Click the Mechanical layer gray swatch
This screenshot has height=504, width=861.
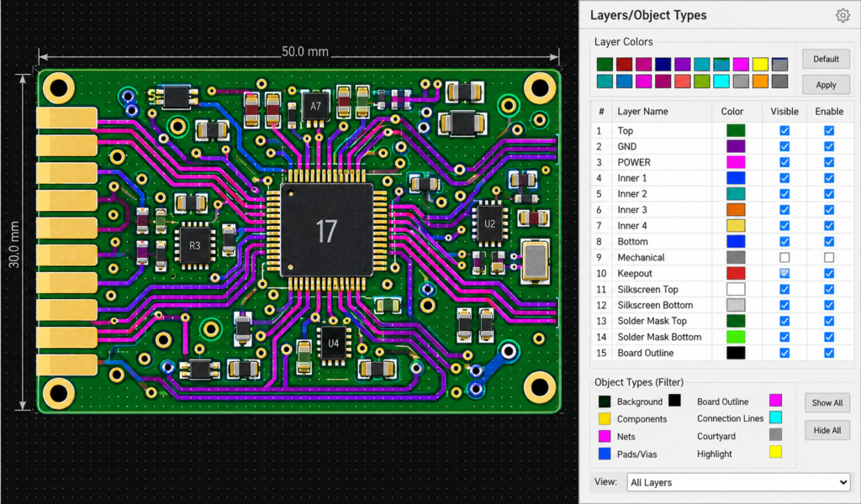[x=736, y=257]
